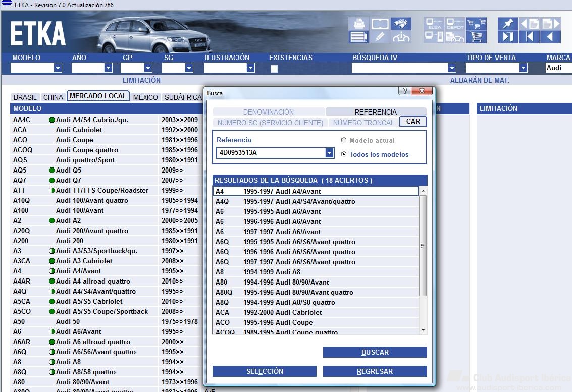
Task: Open the binoculars search tool
Action: tap(401, 24)
